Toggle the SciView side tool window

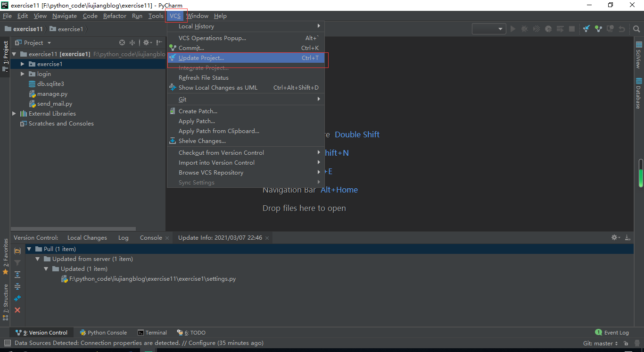pyautogui.click(x=639, y=54)
